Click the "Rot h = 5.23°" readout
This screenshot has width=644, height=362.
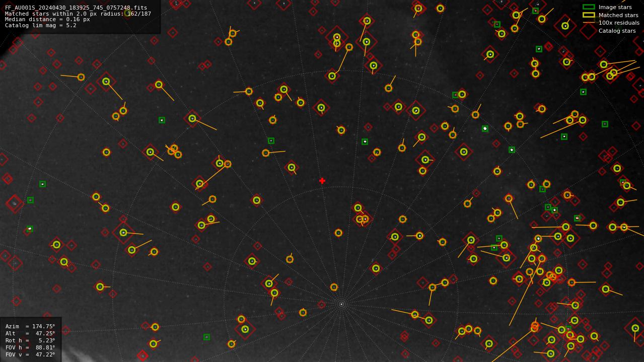(x=30, y=340)
